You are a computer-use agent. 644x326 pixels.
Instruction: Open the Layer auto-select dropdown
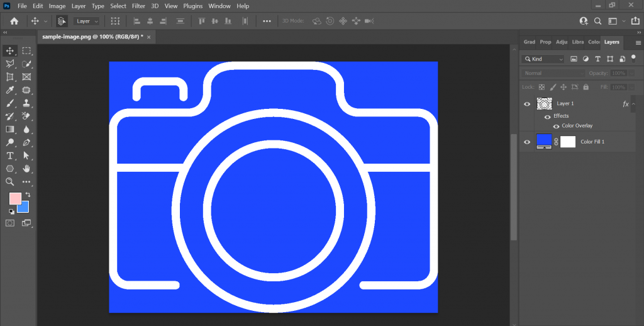[x=87, y=21]
